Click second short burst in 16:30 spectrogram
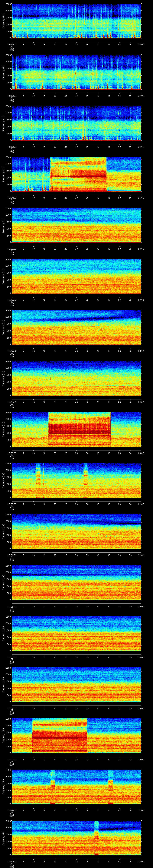The width and height of the screenshot is (153, 868). pyautogui.click(x=85, y=480)
